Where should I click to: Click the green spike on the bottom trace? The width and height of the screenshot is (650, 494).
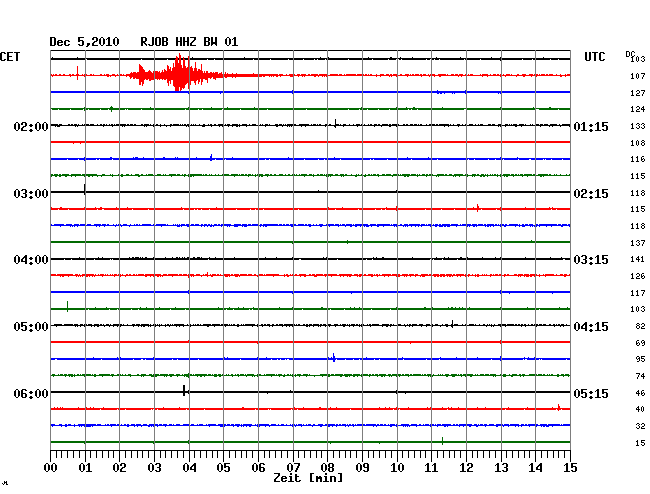pos(442,441)
